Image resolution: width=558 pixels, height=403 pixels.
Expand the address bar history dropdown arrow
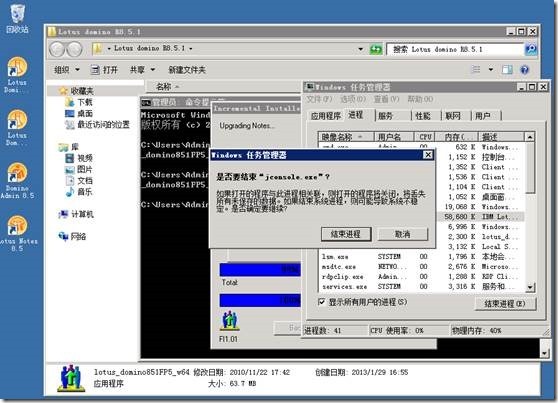coord(361,49)
